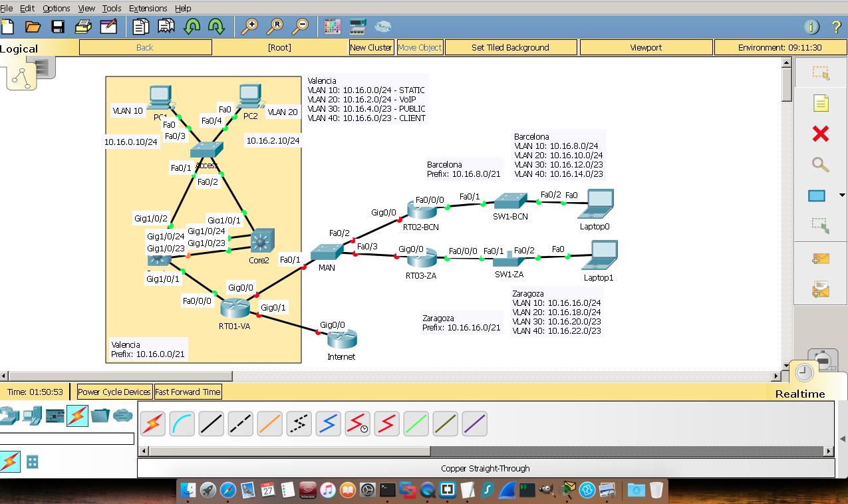Select the End Devices category icon
Screen dimensions: 848x504
pos(31,416)
